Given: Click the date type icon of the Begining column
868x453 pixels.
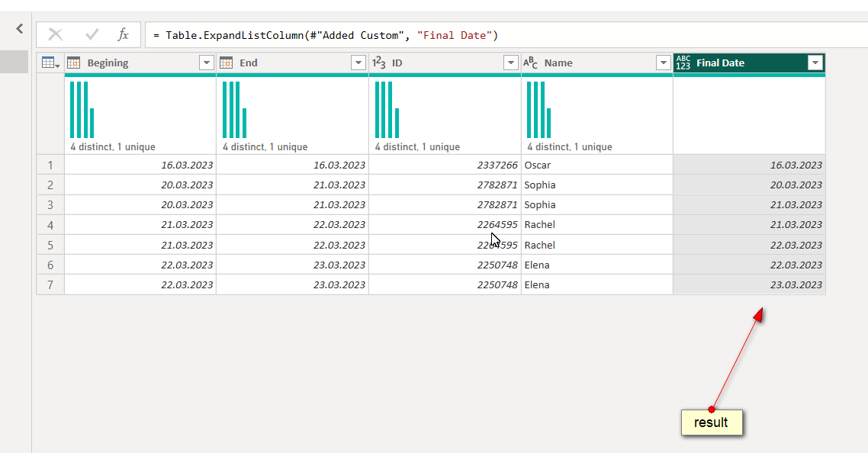Looking at the screenshot, I should click(x=74, y=63).
